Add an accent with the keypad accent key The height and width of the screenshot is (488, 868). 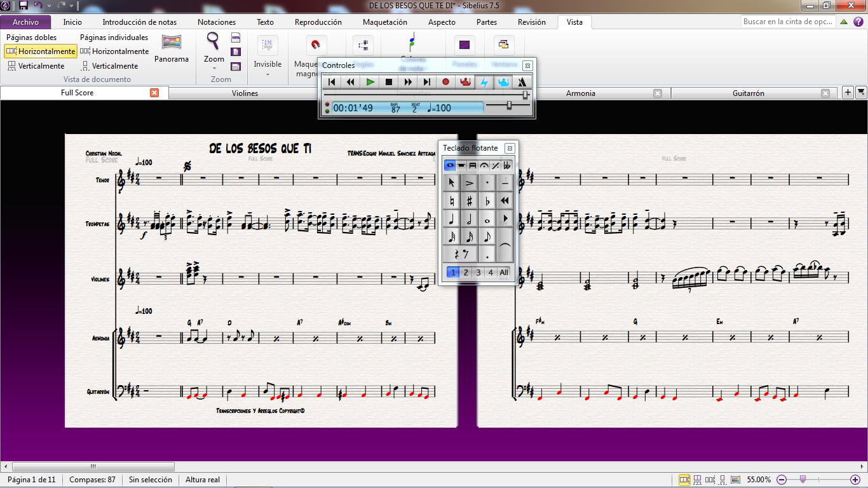pos(469,184)
